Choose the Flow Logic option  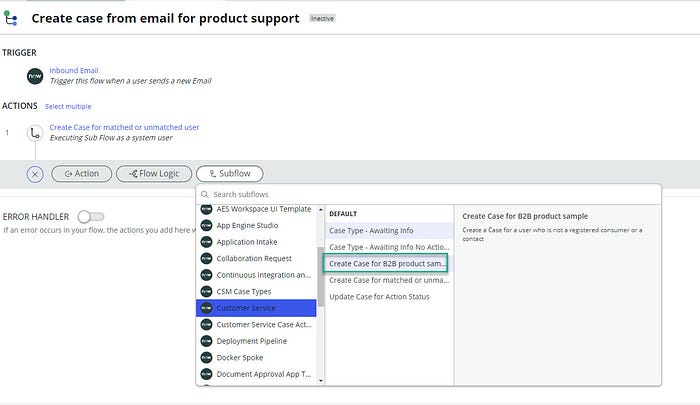click(153, 174)
